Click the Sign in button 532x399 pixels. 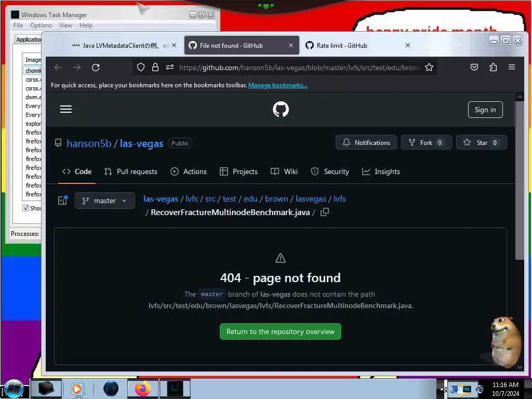click(x=485, y=110)
